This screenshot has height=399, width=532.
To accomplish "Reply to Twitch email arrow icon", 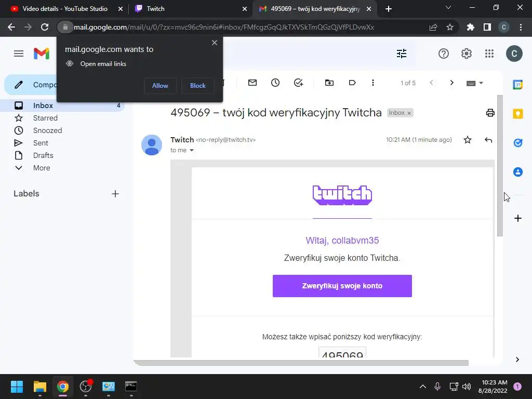I will (488, 140).
